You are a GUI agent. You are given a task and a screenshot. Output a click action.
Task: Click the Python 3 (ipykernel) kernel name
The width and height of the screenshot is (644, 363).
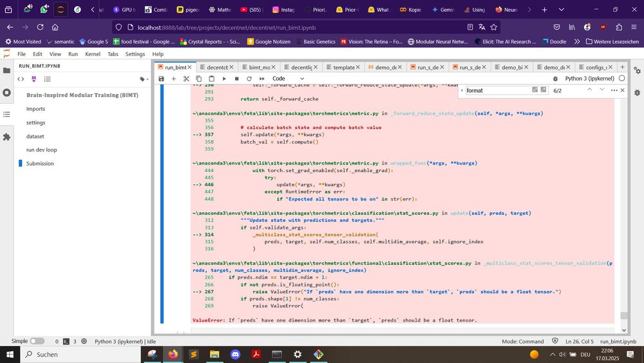(x=589, y=78)
